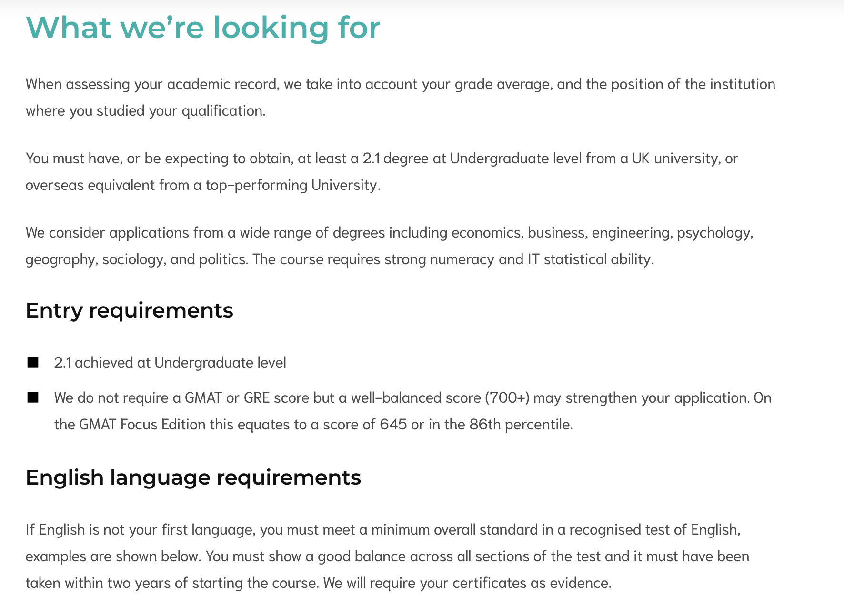Click the 'GMAT Focus Edition' text line

click(313, 424)
